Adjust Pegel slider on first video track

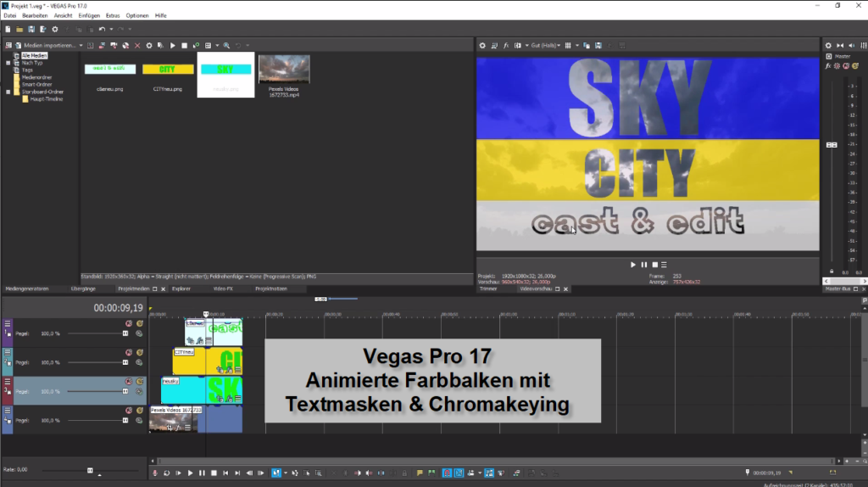coord(125,333)
